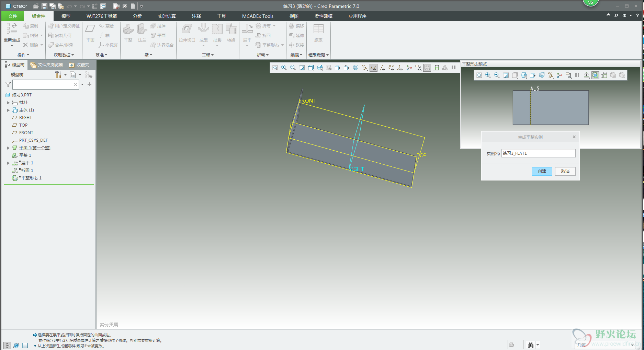Click Zoom In in the flat pattern preview toolbar
Image resolution: width=644 pixels, height=350 pixels.
488,75
